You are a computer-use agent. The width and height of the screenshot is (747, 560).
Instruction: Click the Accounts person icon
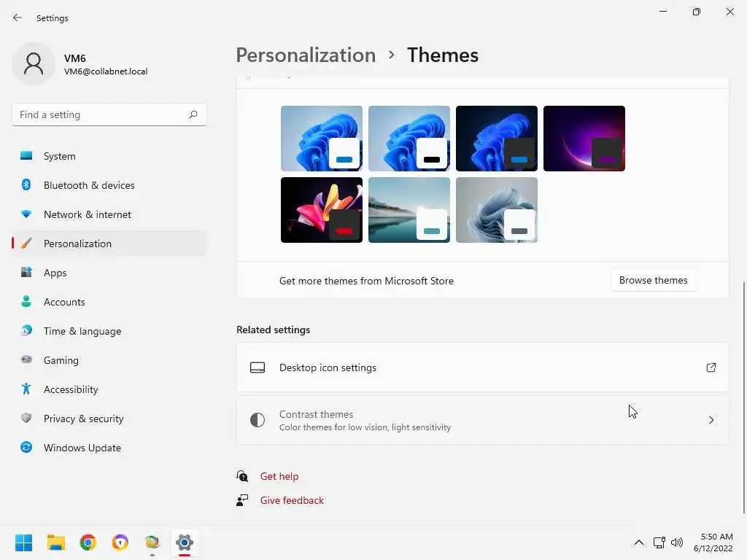[x=26, y=301]
